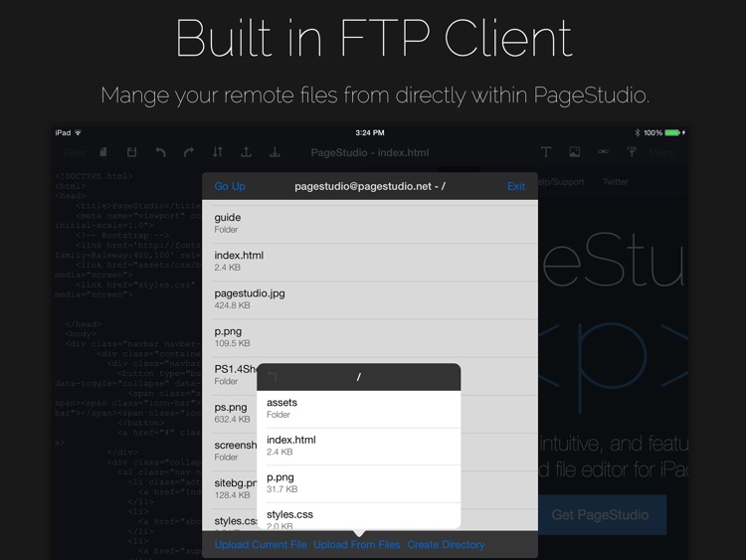Click the battery indicator icon
This screenshot has height=560, width=746.
(672, 132)
